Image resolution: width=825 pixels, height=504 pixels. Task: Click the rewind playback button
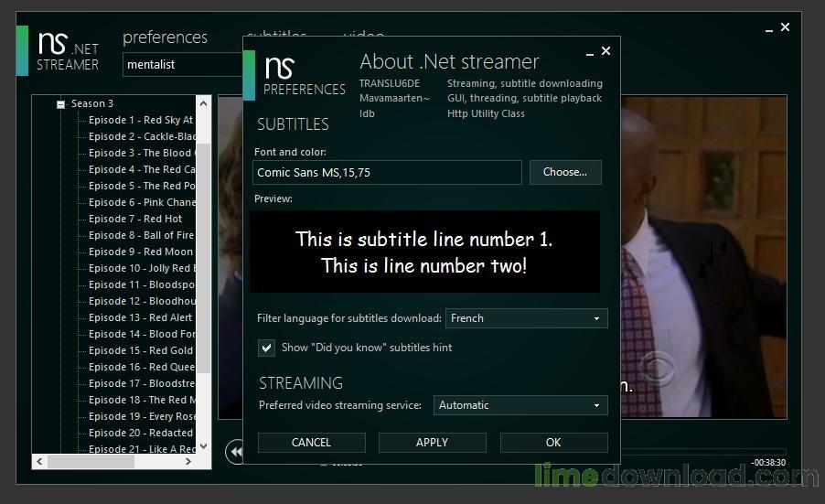234,451
